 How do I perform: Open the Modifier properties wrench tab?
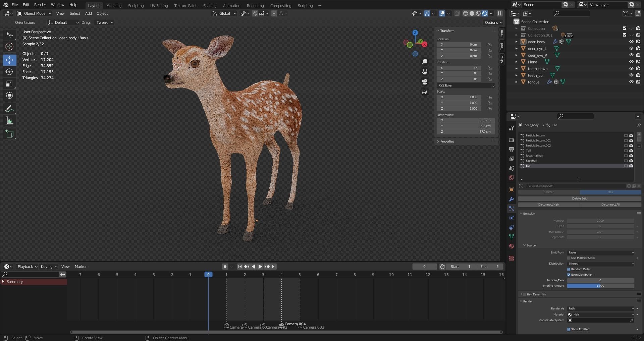click(511, 199)
